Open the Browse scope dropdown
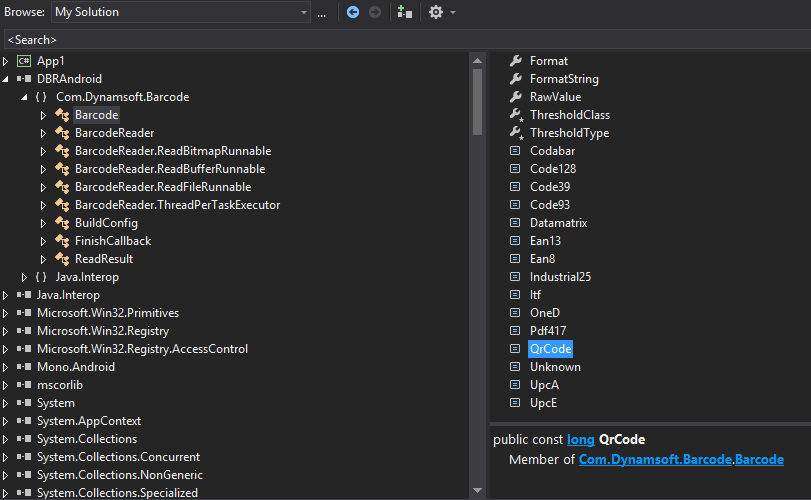The width and height of the screenshot is (811, 500). click(x=304, y=12)
